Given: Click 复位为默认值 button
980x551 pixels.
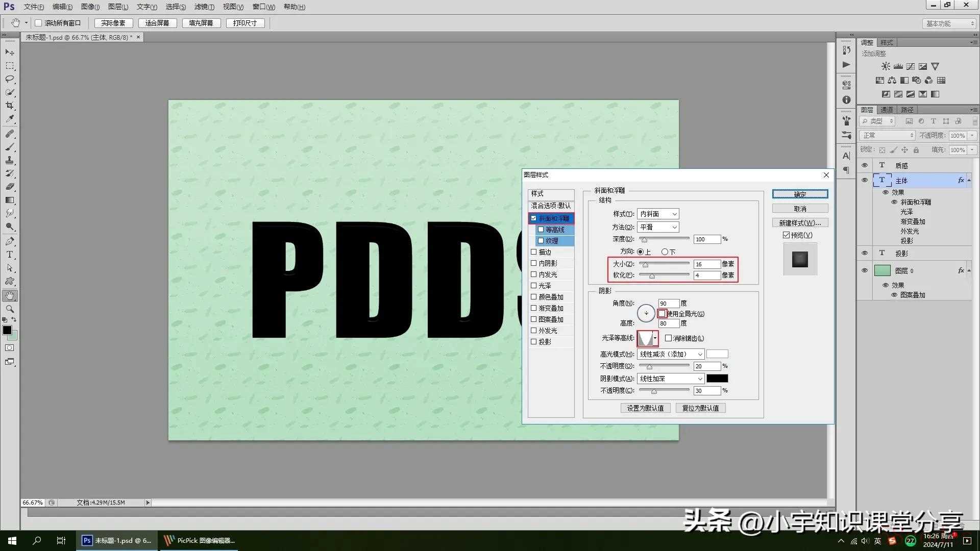Looking at the screenshot, I should [x=700, y=408].
